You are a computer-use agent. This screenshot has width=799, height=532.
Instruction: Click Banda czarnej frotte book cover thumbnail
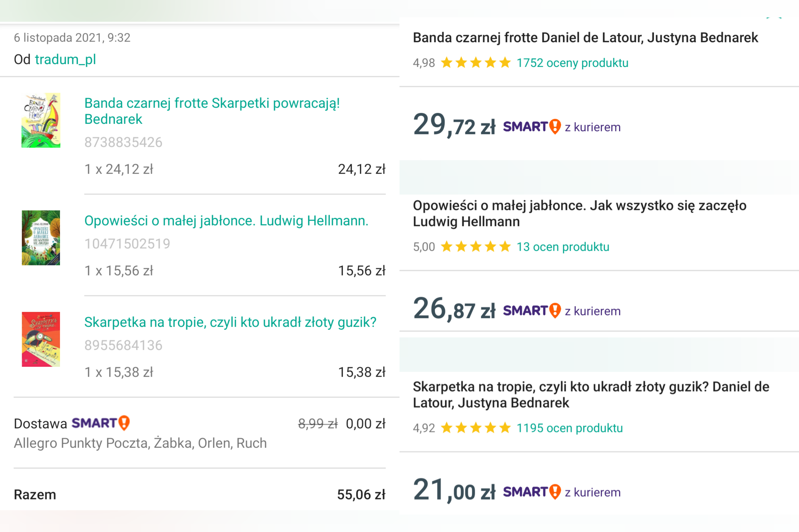click(x=41, y=120)
